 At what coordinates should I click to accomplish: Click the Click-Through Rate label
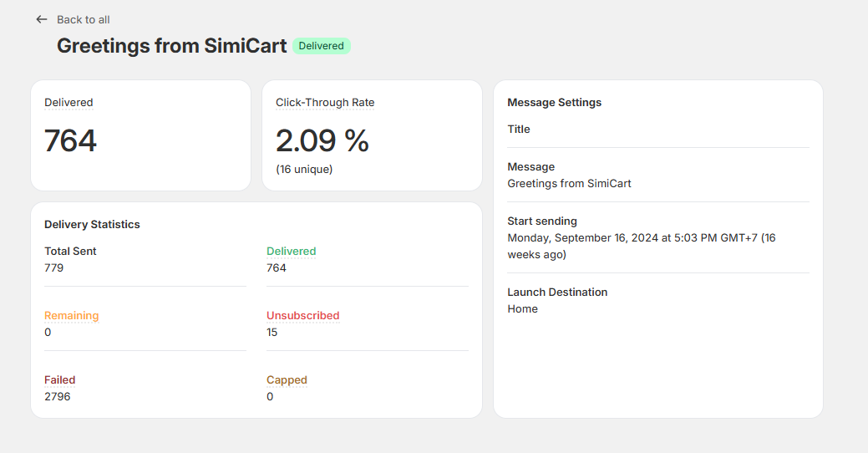(x=325, y=103)
